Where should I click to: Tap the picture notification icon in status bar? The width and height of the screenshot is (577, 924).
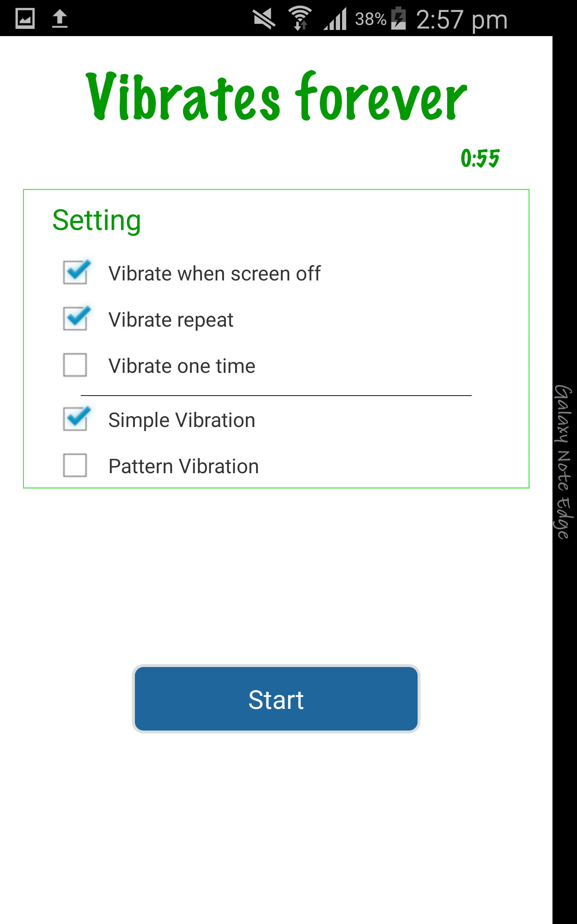[25, 19]
